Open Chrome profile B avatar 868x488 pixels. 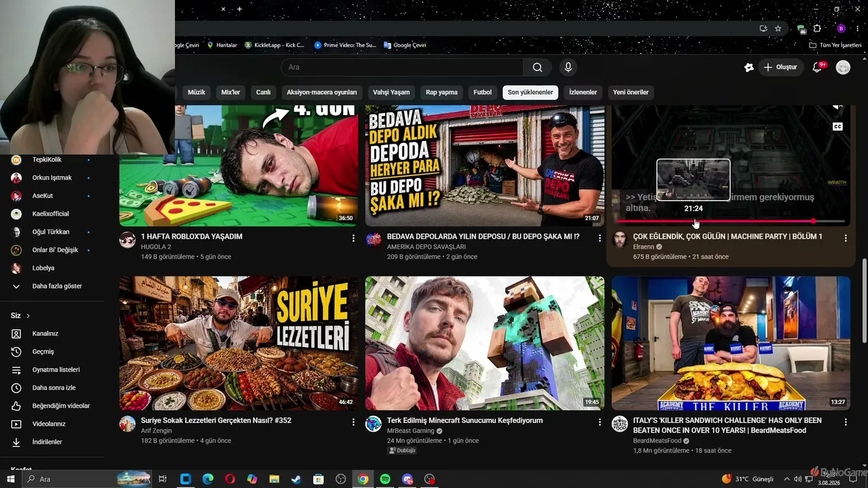[841, 28]
